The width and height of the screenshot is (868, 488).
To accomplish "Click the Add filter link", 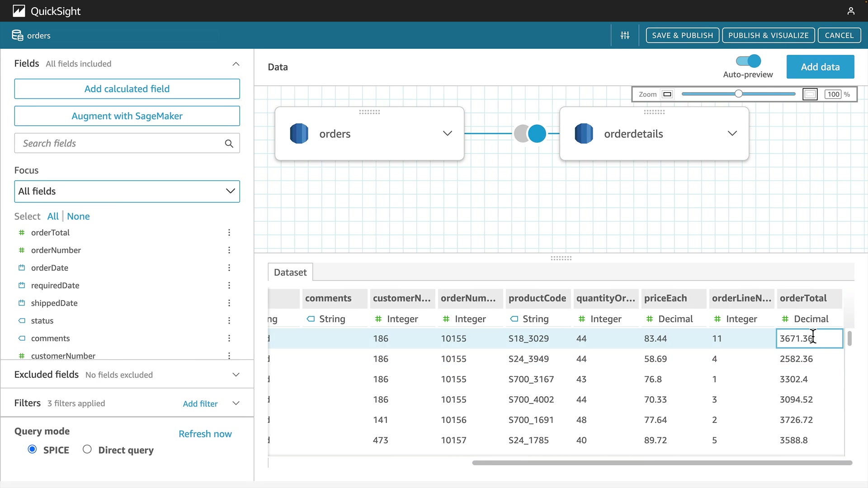I will (200, 404).
